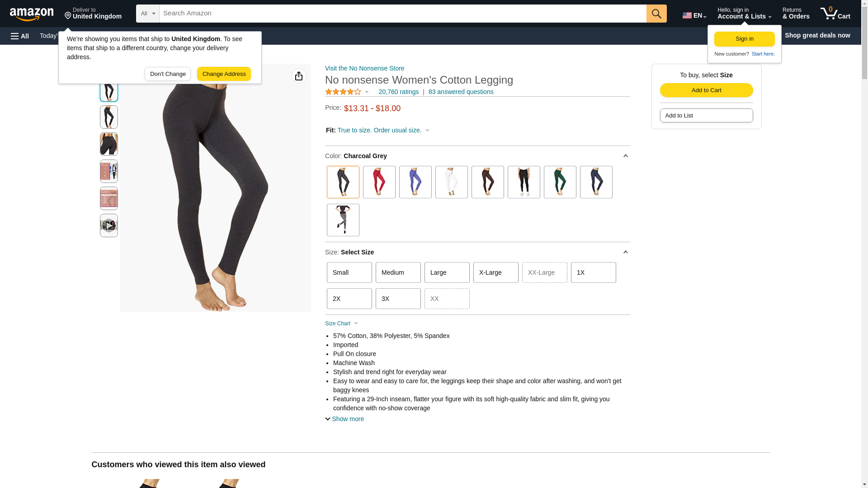868x488 pixels.
Task: Visit the No Nonsense Store link
Action: [x=364, y=68]
